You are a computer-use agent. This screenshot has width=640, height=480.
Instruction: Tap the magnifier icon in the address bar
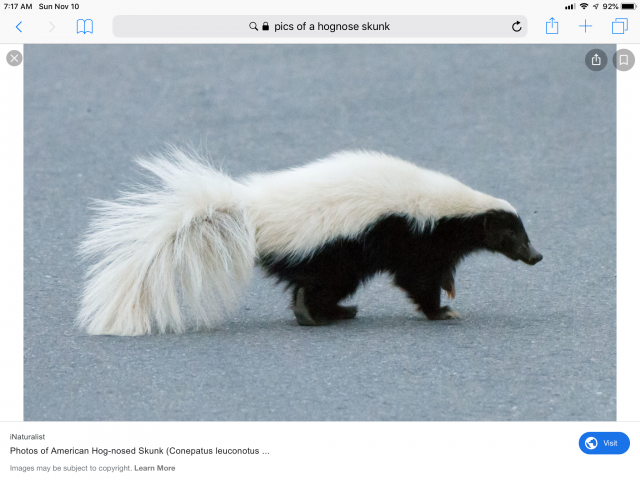pyautogui.click(x=254, y=27)
